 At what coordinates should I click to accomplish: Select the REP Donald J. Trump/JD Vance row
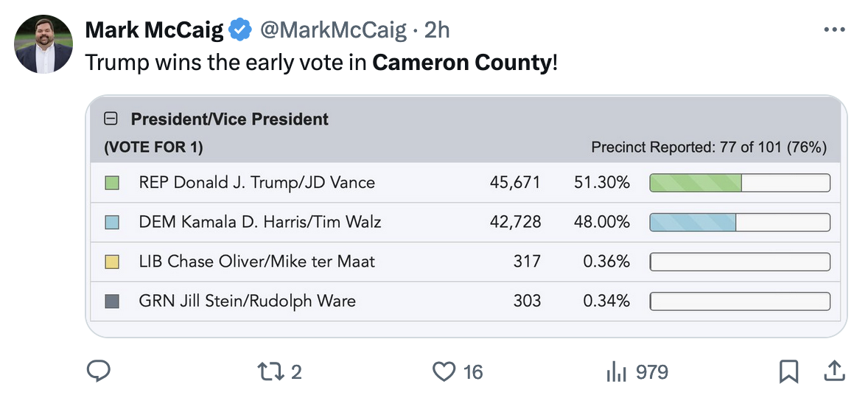[x=465, y=183]
